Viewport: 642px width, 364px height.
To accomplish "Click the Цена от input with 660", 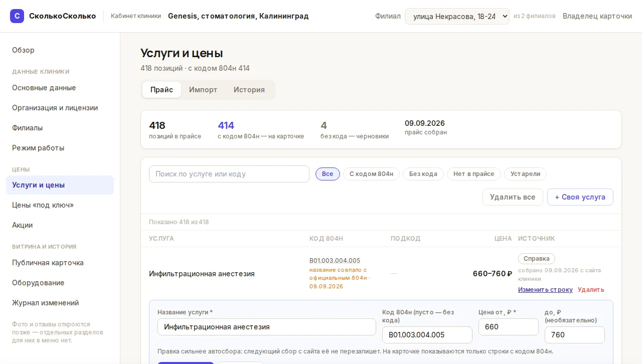I will point(509,327).
